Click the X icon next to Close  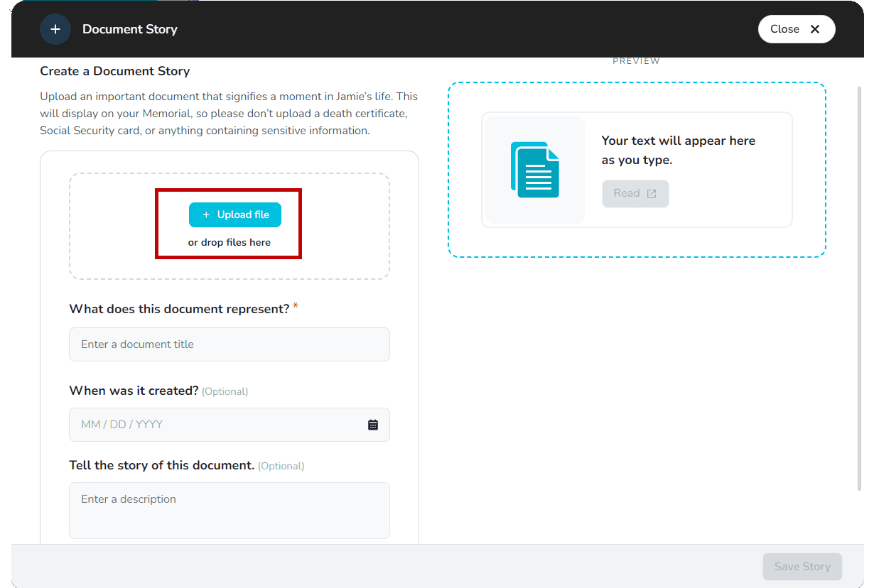(816, 29)
